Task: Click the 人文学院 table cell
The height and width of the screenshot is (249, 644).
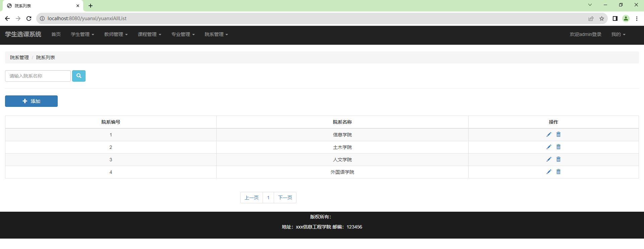Action: click(x=342, y=160)
